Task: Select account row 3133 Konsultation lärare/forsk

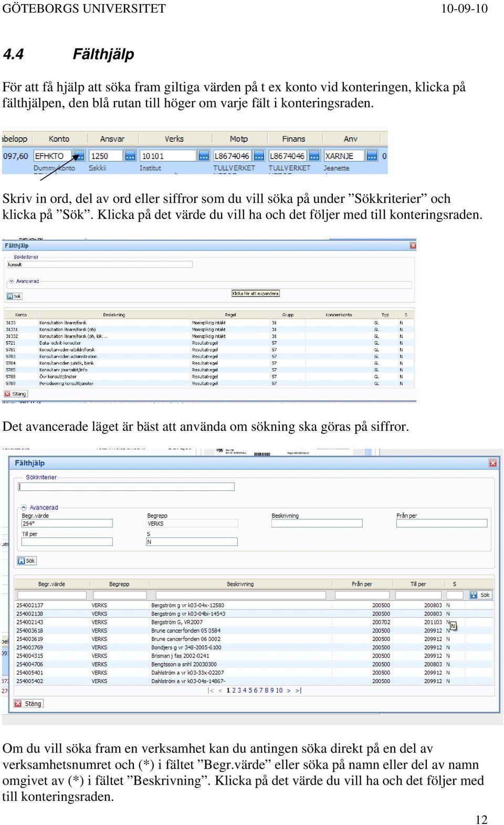Action: 209,323
